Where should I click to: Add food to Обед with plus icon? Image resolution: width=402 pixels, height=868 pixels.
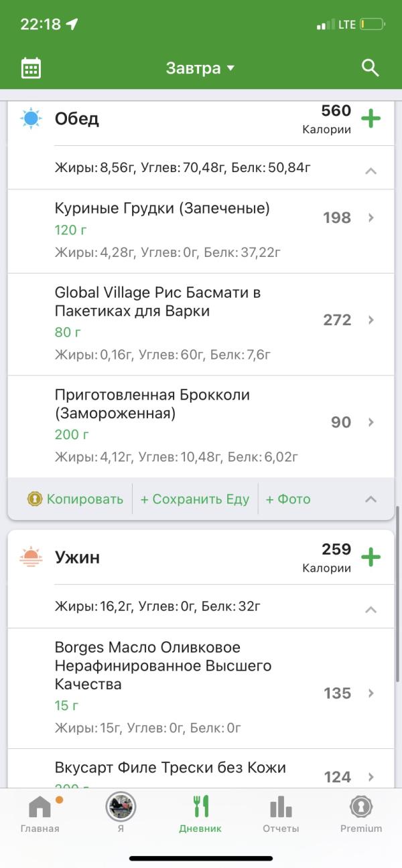tap(371, 119)
